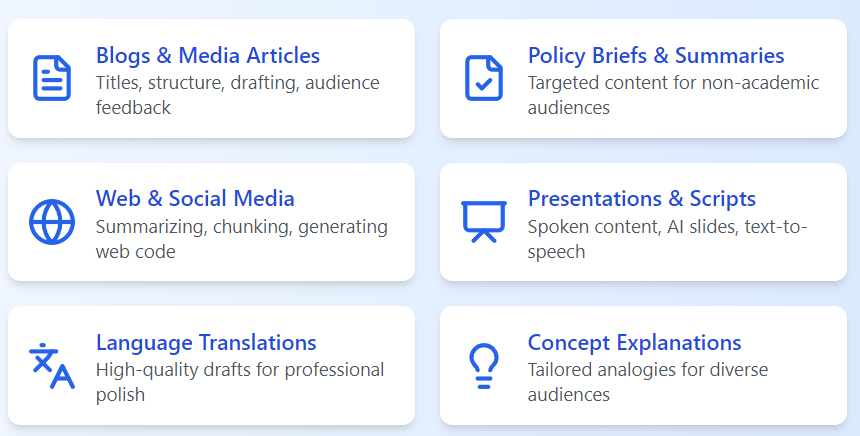
Task: Click the checked-document icon for Policy Briefs
Action: [484, 78]
